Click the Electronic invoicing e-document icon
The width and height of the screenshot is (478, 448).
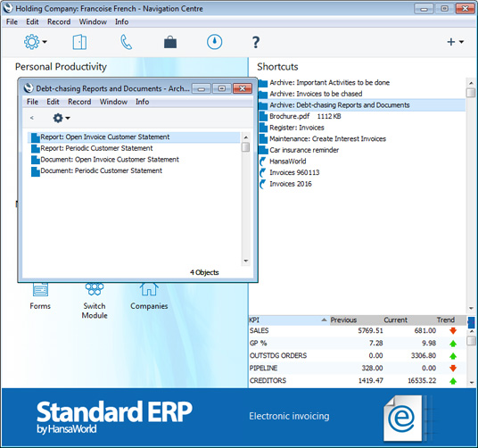click(x=403, y=419)
